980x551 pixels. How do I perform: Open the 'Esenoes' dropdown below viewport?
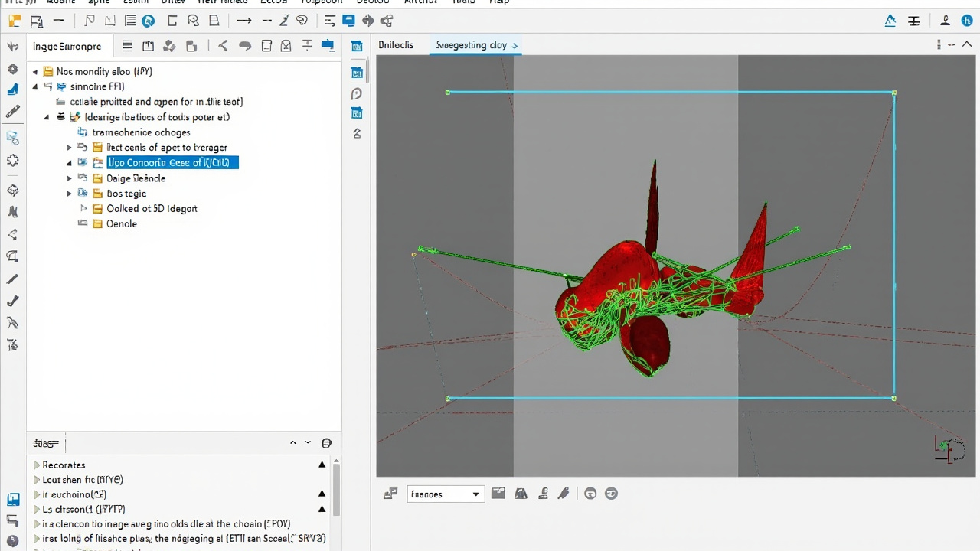445,494
